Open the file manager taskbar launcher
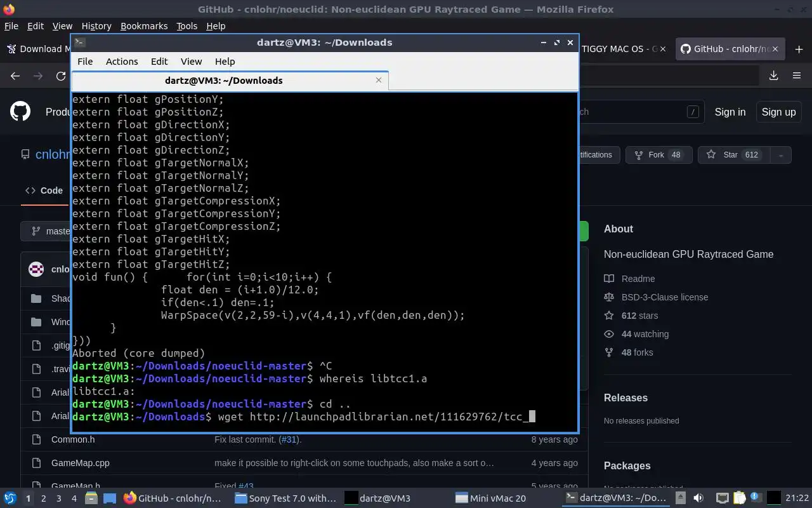The image size is (812, 508). coord(91,498)
